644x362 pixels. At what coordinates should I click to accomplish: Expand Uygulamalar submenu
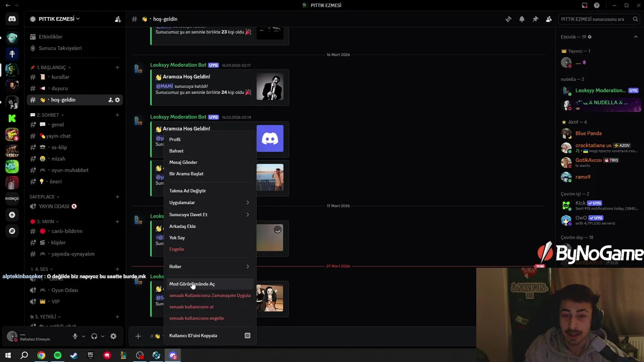[209, 203]
